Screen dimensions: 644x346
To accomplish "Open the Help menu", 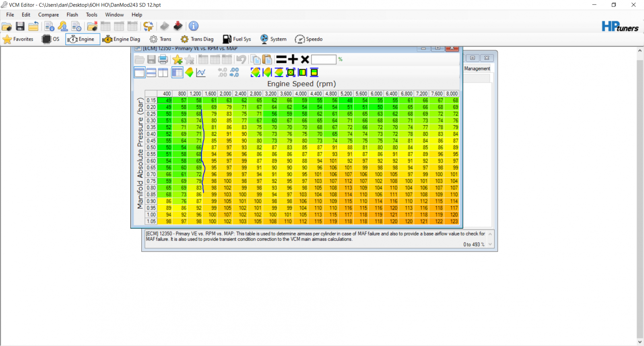I will 137,15.
